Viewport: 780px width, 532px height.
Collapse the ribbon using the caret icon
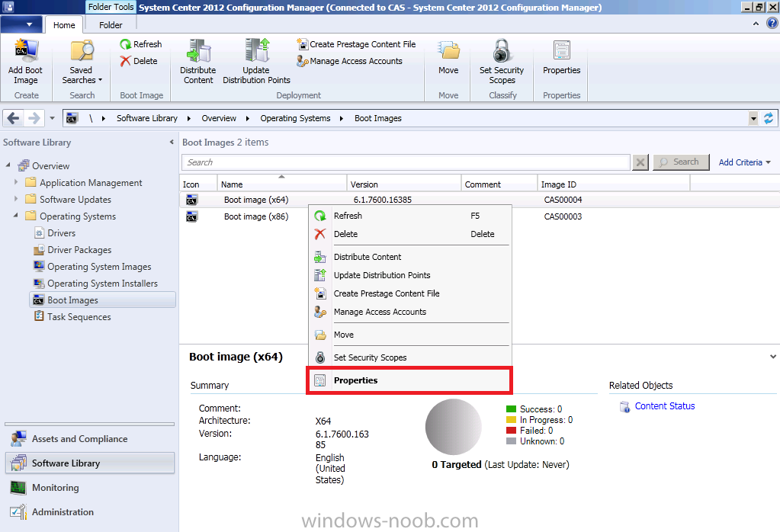[756, 24]
